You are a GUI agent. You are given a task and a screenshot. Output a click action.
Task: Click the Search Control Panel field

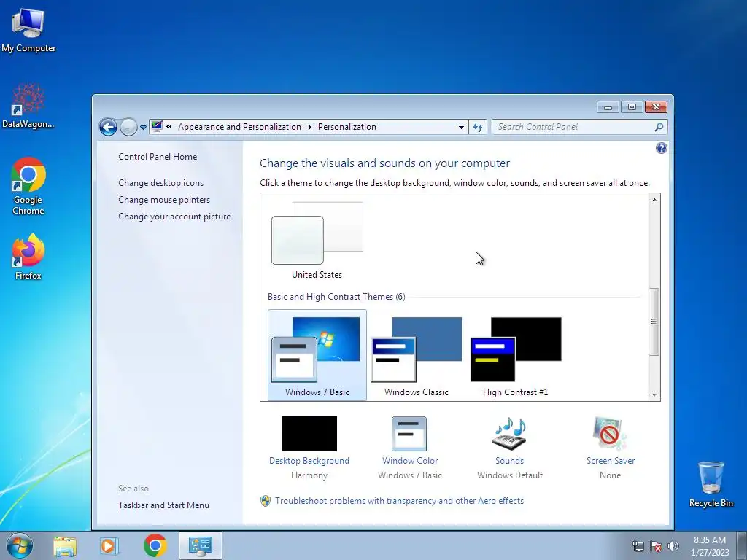click(x=579, y=127)
